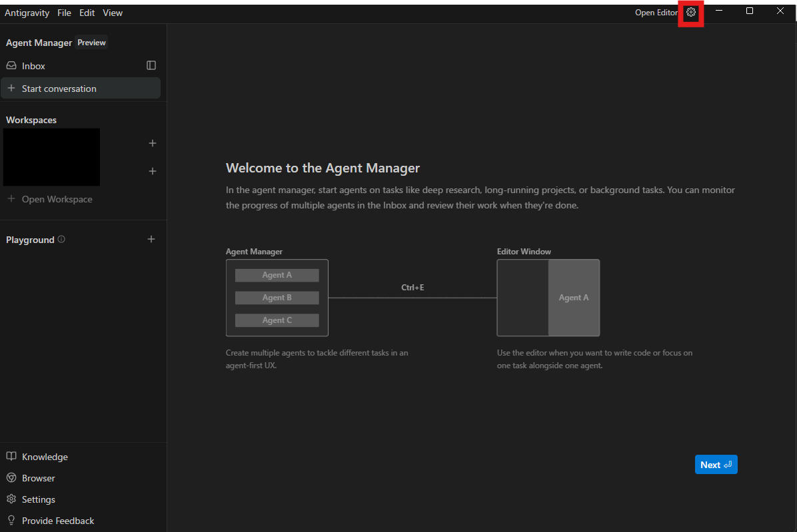Viewport: 797px width, 532px height.
Task: Open the Antigravity menu
Action: pyautogui.click(x=27, y=13)
